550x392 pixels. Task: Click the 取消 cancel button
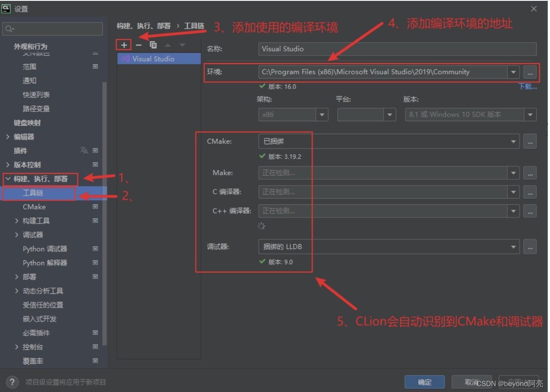pos(471,382)
